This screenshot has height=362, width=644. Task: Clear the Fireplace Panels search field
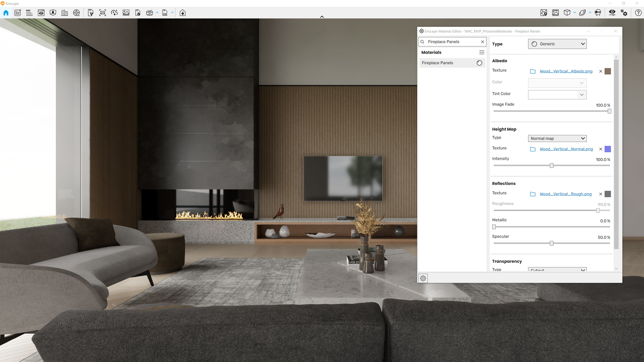(482, 42)
